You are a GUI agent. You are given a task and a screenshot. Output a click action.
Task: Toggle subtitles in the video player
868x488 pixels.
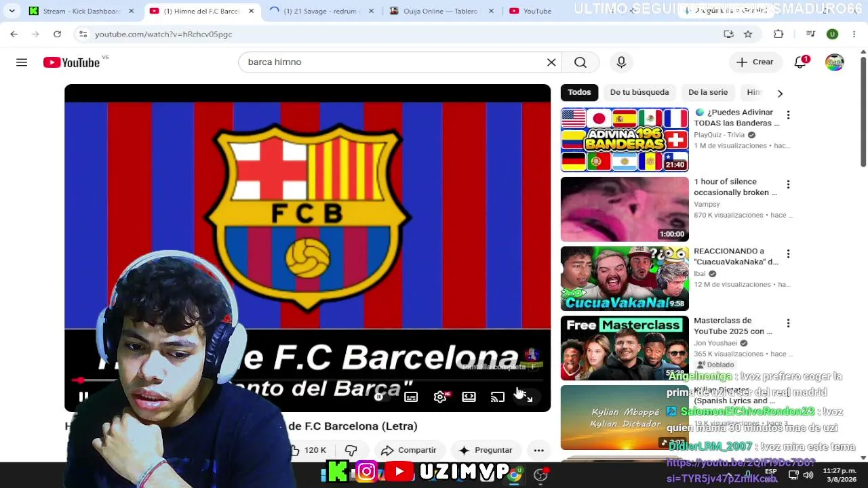tap(411, 396)
